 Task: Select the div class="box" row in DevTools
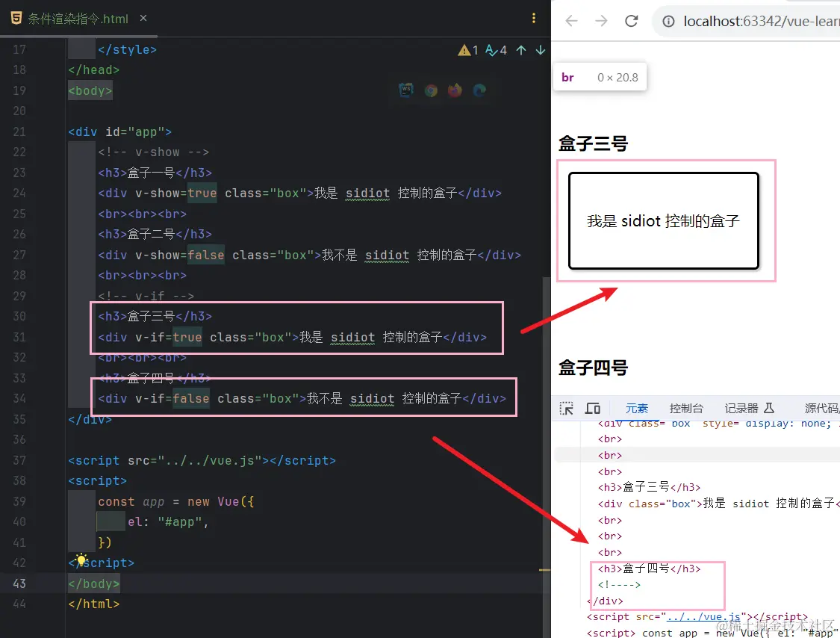pos(718,504)
